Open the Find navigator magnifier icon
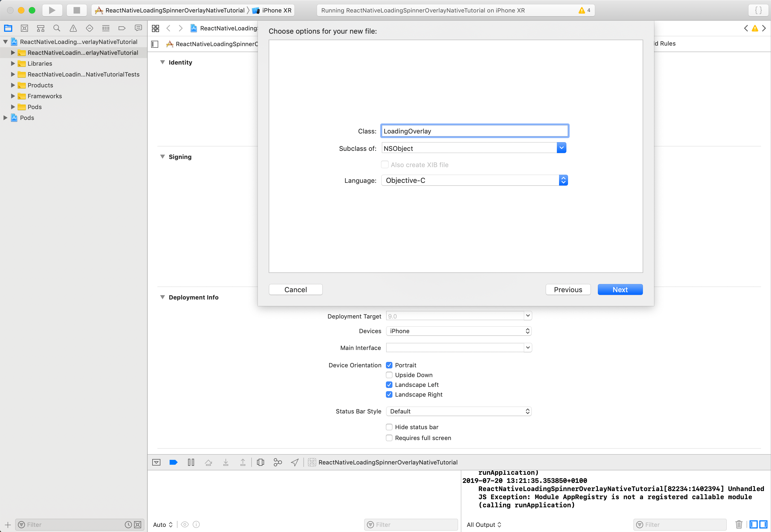This screenshot has height=532, width=771. pyautogui.click(x=57, y=28)
